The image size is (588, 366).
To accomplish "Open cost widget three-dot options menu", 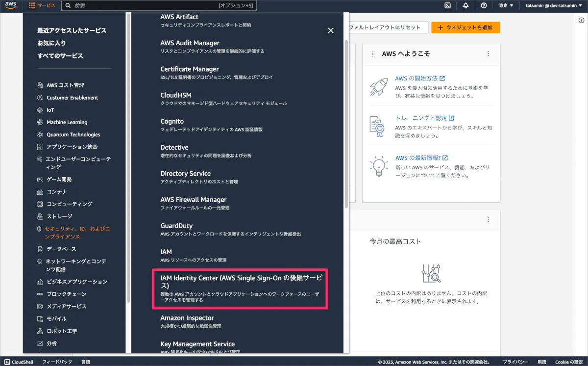I will (x=488, y=220).
